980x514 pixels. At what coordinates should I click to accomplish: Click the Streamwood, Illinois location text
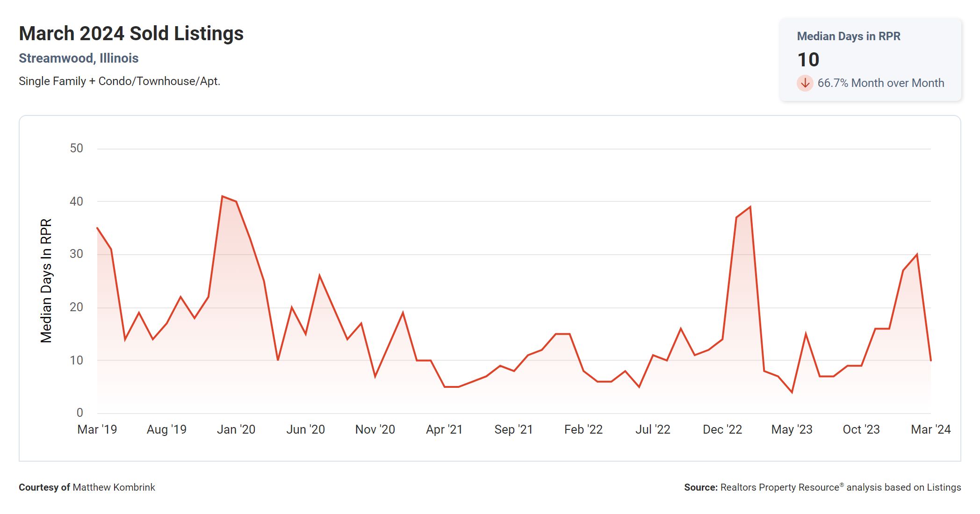click(x=79, y=58)
